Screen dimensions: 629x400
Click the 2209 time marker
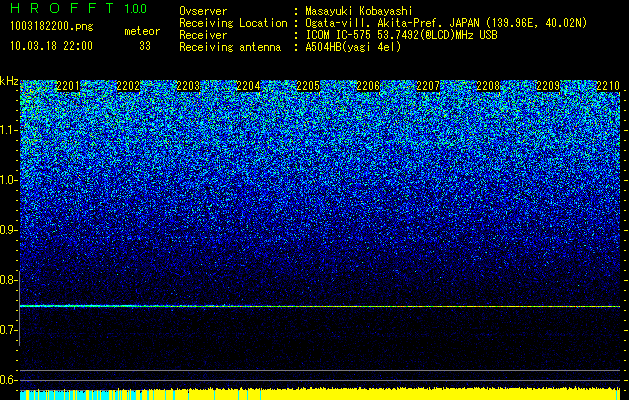[548, 86]
